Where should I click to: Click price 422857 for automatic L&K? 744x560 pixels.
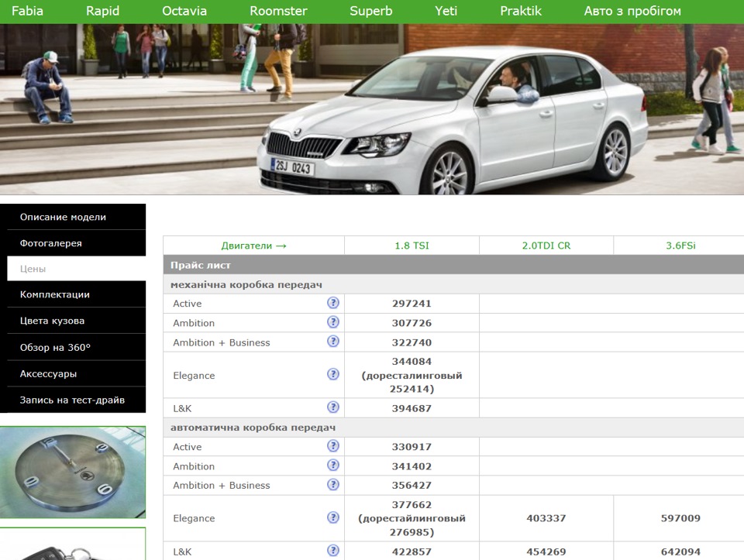(x=412, y=552)
